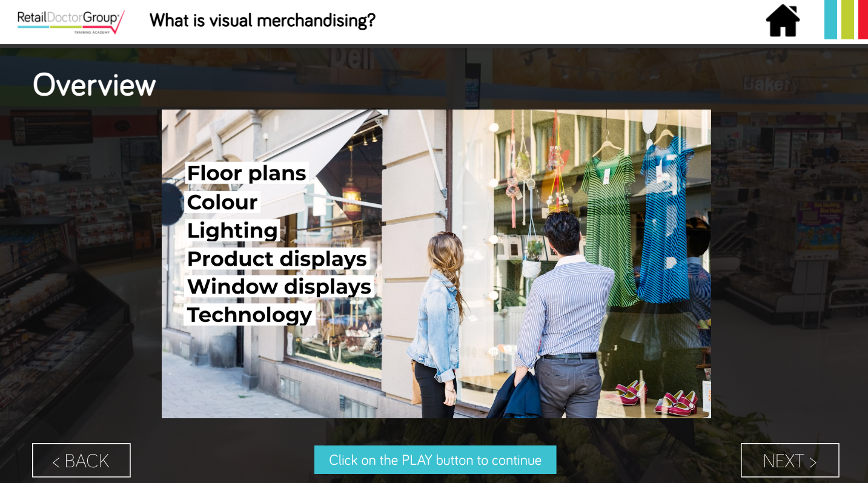Select the "Colour" list entry
868x483 pixels.
[x=222, y=202]
